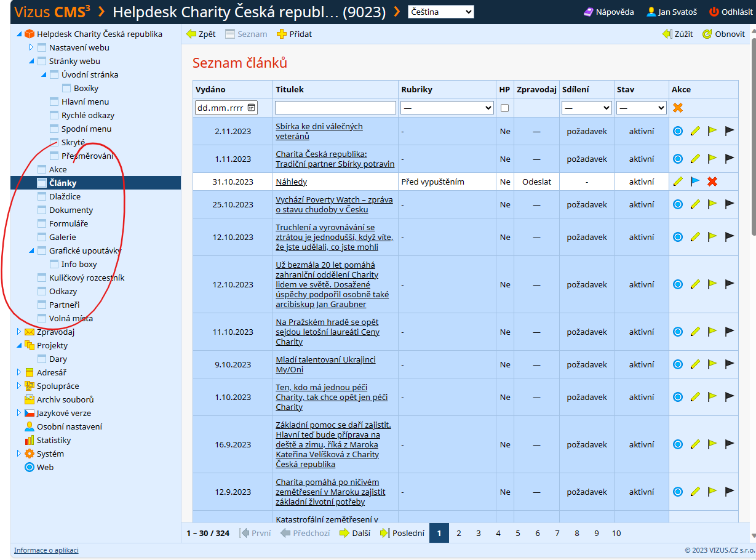Viewport: 756px width, 560px height.
Task: Expand the Nastavení webu tree node
Action: pyautogui.click(x=31, y=47)
